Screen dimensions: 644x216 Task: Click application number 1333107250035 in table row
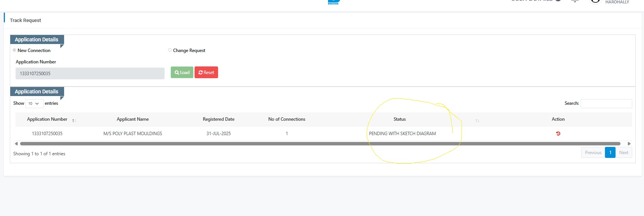(47, 134)
